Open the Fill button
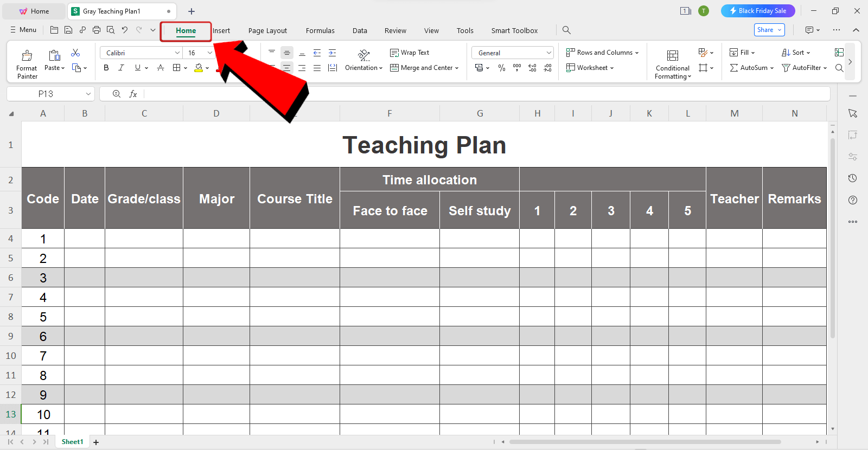Viewport: 868px width, 450px height. pyautogui.click(x=742, y=53)
